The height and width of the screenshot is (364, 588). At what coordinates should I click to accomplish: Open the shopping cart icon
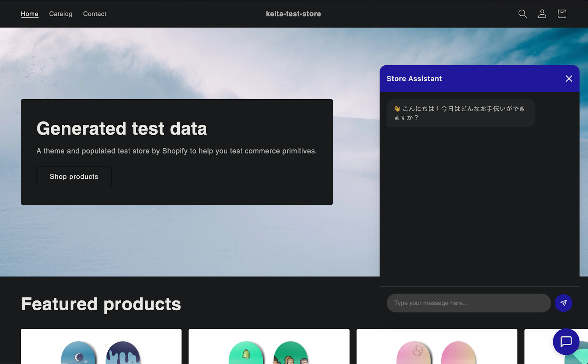562,14
